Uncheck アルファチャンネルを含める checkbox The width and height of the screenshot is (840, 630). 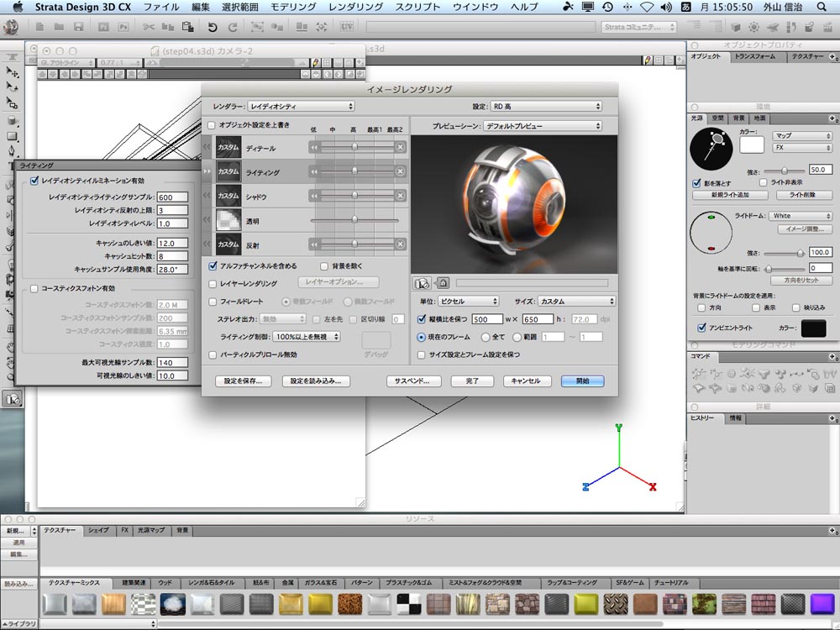213,265
